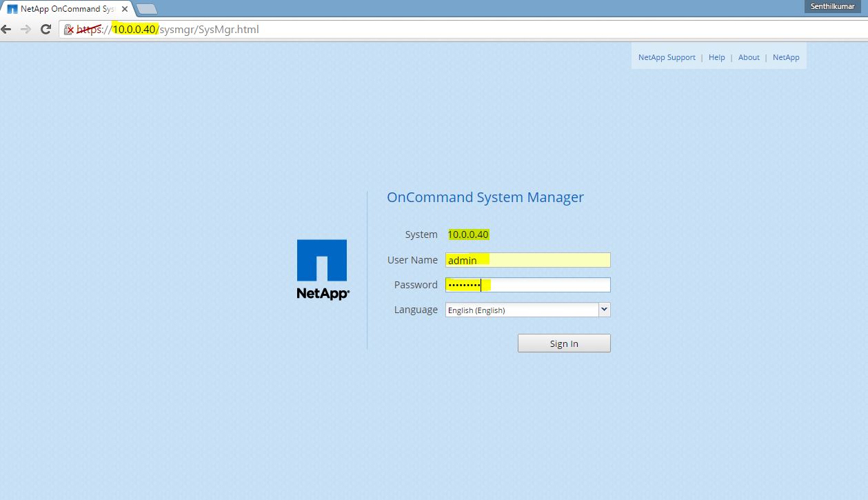Click the NetApp logo on the login page
868x500 pixels.
pos(322,269)
